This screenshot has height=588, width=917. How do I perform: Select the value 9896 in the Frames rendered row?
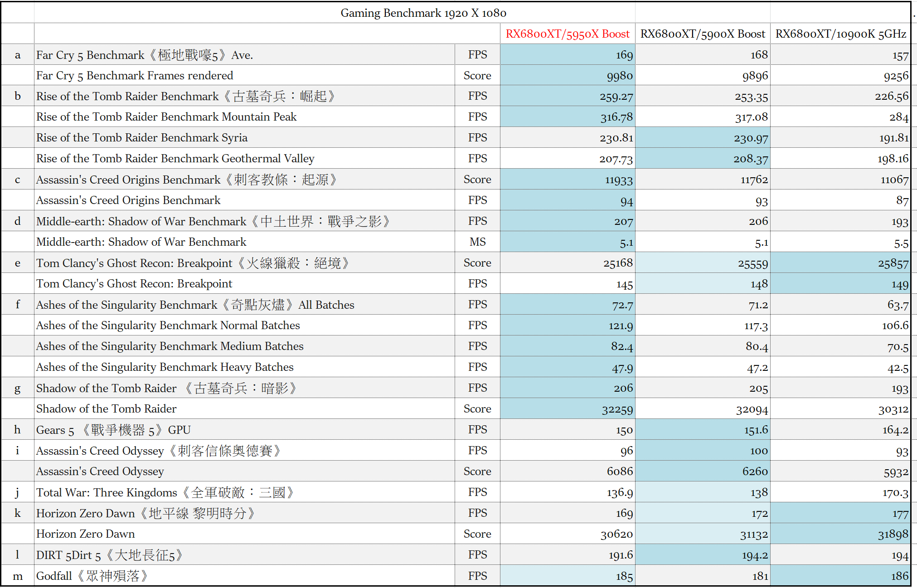[755, 76]
